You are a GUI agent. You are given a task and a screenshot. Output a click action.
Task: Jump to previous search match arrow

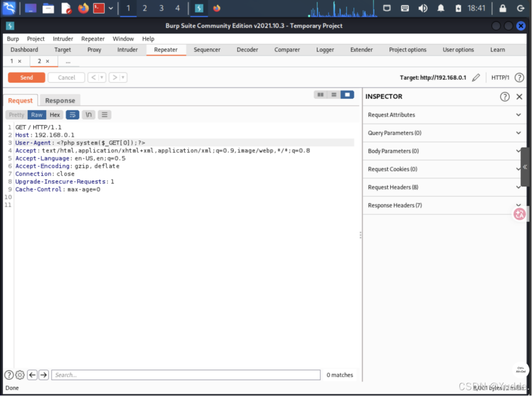coord(32,375)
